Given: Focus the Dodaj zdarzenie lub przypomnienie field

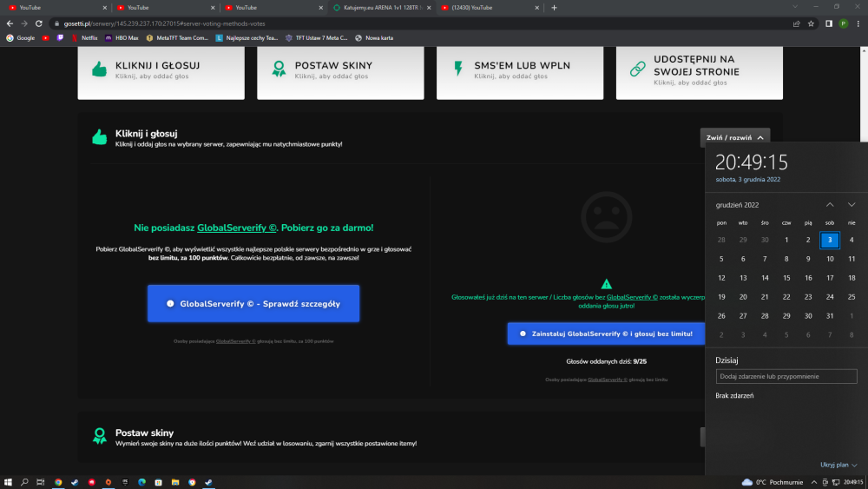Looking at the screenshot, I should [786, 377].
